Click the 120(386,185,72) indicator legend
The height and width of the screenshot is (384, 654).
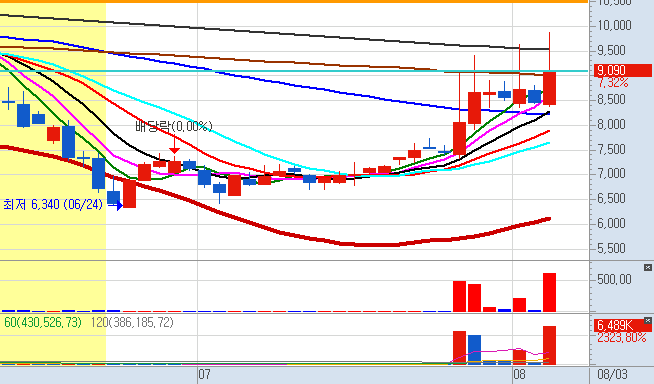[132, 322]
